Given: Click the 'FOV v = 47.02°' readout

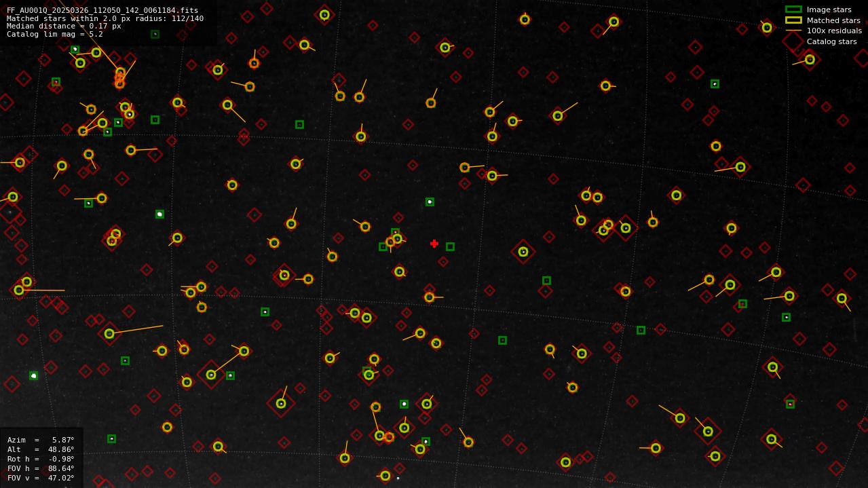Looking at the screenshot, I should (41, 478).
